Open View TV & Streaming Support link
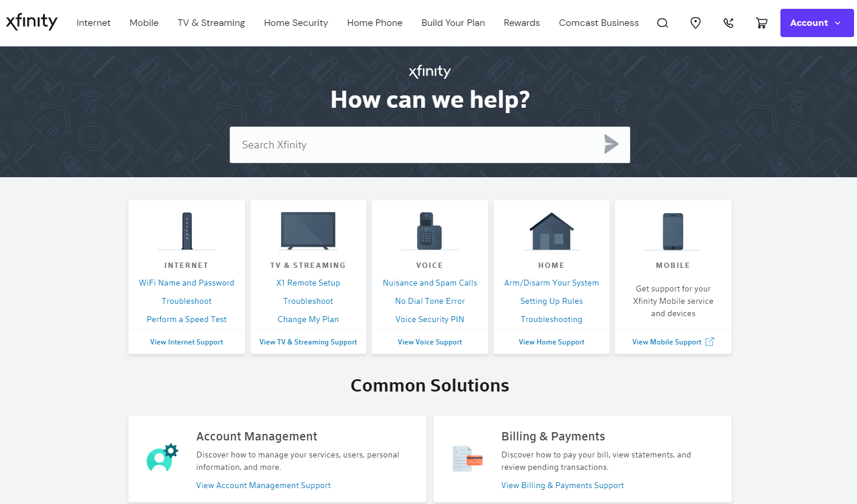 (x=308, y=342)
